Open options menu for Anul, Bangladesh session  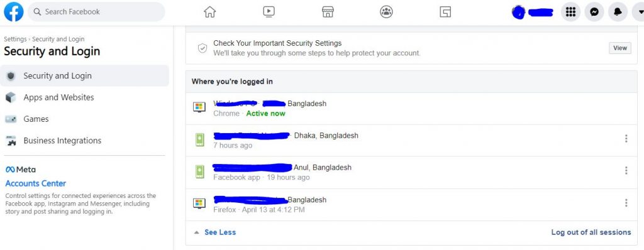(x=626, y=170)
